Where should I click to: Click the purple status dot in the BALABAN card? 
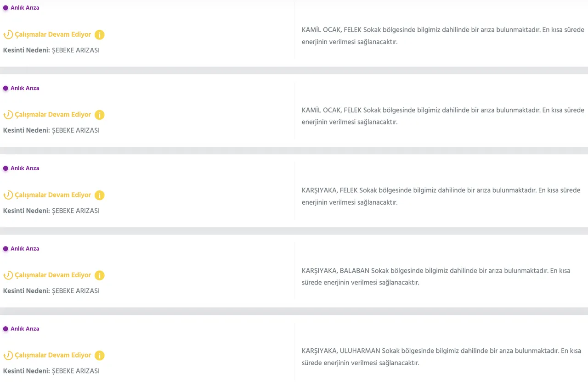(6, 249)
